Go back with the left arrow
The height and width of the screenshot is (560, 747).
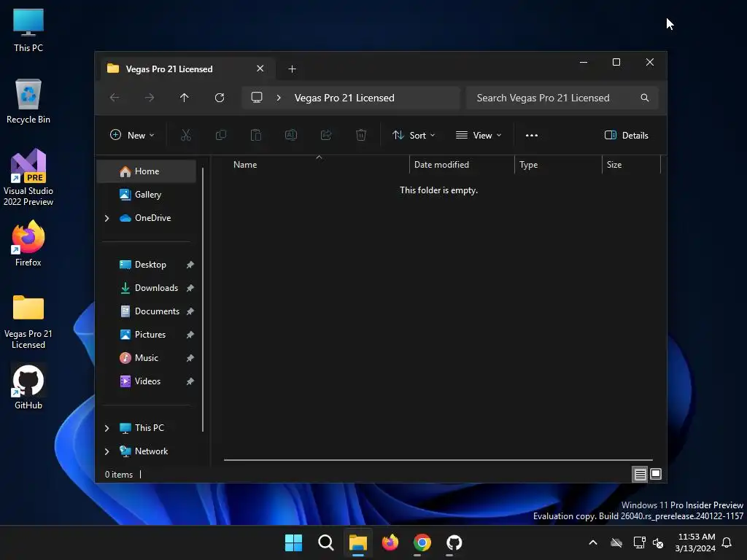tap(115, 98)
